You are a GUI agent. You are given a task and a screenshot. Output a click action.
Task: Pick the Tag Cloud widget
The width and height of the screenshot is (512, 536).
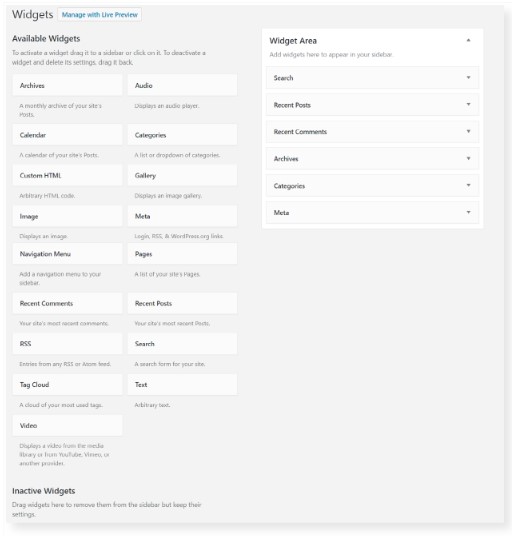tap(67, 385)
